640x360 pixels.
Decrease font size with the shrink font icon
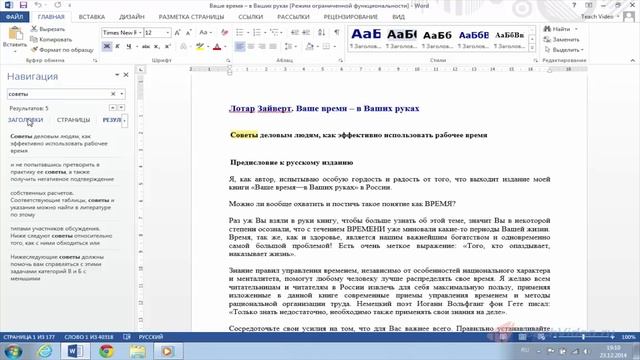[188, 33]
